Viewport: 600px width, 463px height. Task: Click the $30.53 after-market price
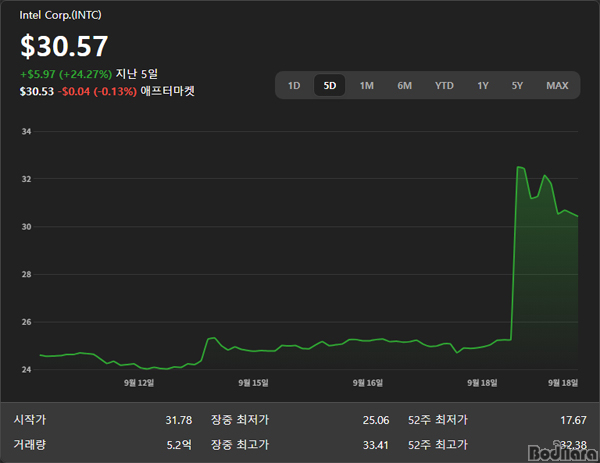37,91
